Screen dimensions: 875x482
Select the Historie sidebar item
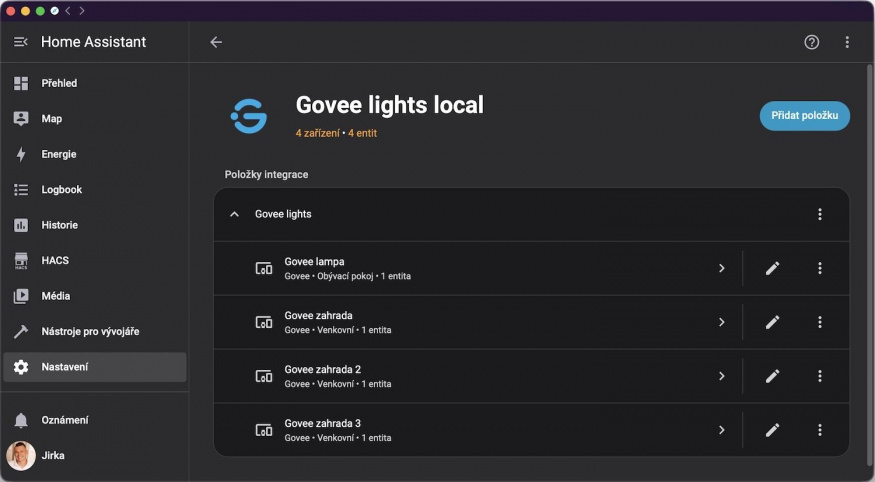95,225
